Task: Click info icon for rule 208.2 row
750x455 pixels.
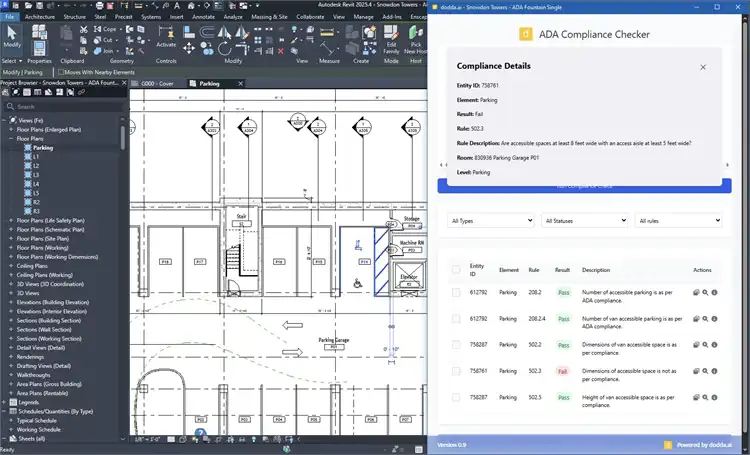Action: pos(714,292)
